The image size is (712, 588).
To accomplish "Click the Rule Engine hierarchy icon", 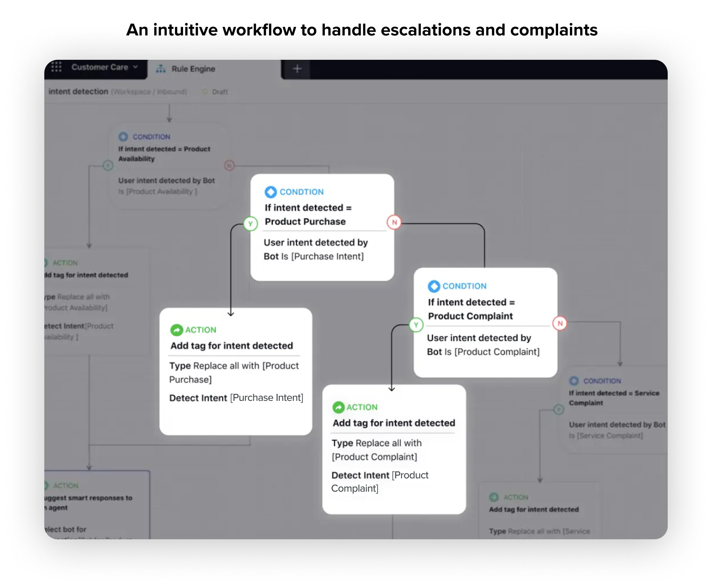I will 161,69.
